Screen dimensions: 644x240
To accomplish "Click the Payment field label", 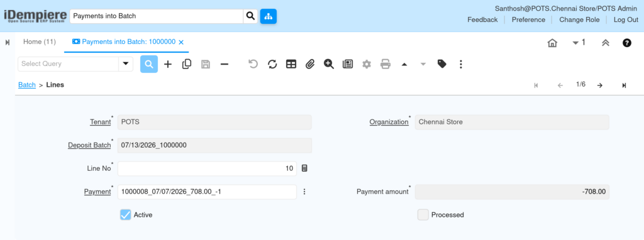I will point(97,192).
